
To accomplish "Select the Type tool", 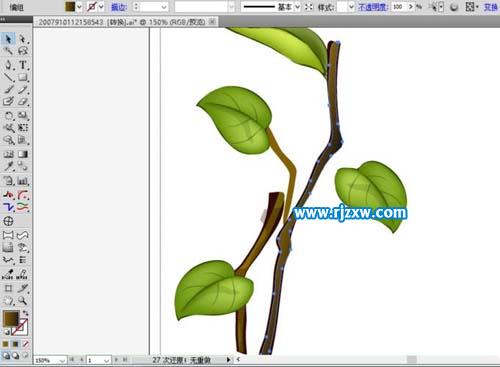I will point(23,65).
